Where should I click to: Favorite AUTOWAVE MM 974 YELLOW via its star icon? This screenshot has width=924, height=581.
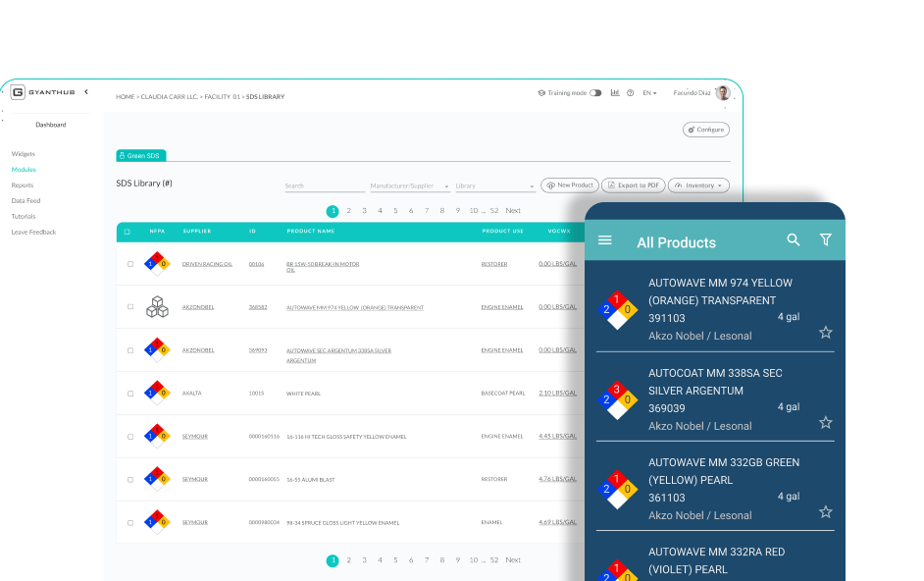(826, 333)
